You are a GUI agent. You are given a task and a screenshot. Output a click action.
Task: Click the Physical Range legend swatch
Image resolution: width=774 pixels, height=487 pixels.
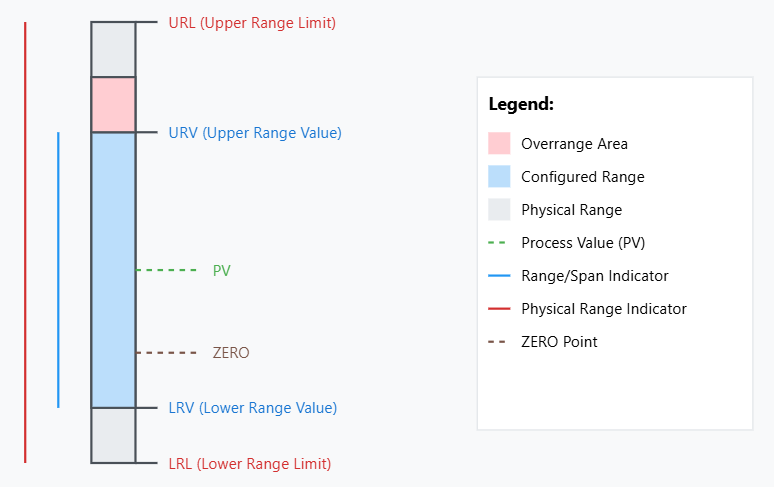pos(499,209)
